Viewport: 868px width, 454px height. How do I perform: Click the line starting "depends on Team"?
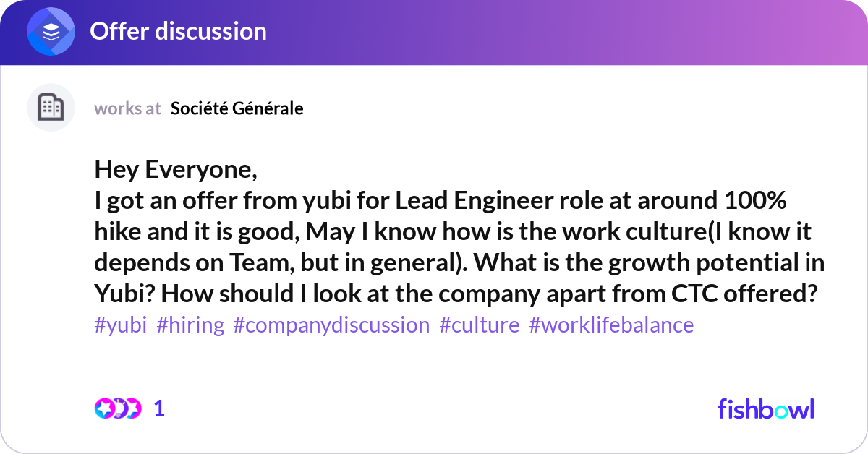[x=459, y=263]
